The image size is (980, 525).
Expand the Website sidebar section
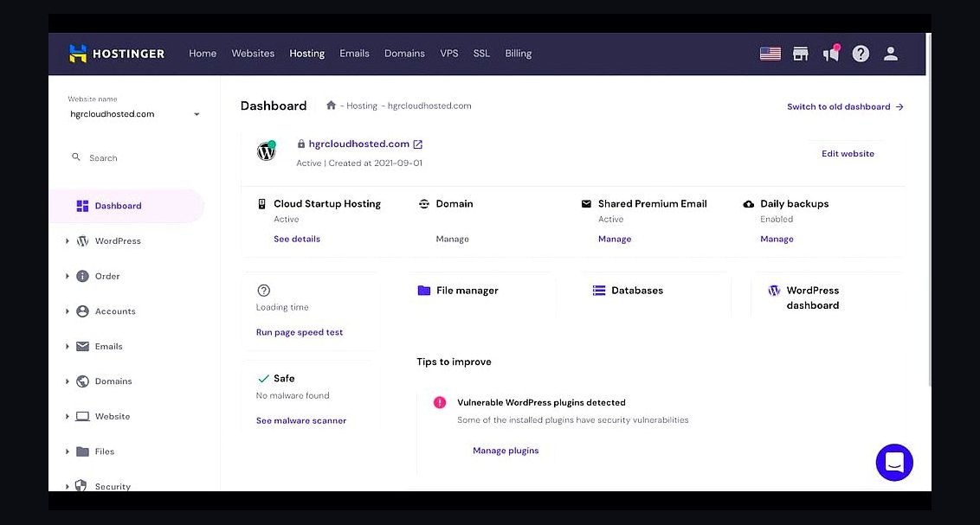(x=68, y=416)
